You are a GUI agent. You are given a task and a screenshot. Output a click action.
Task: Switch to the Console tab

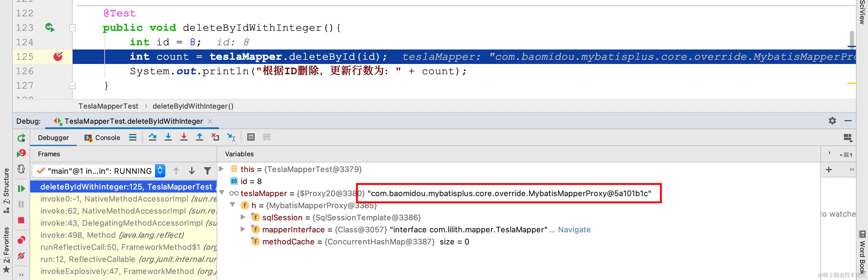coord(102,138)
